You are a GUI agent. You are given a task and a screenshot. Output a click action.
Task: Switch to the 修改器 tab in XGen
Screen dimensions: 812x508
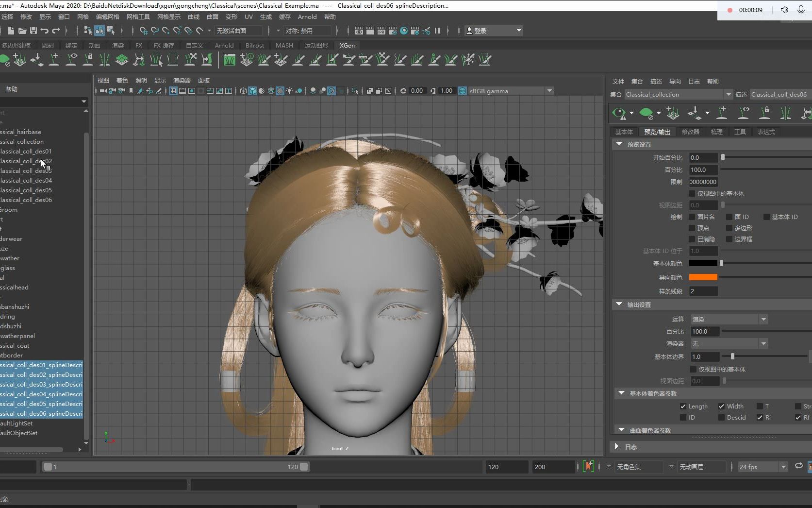click(690, 132)
